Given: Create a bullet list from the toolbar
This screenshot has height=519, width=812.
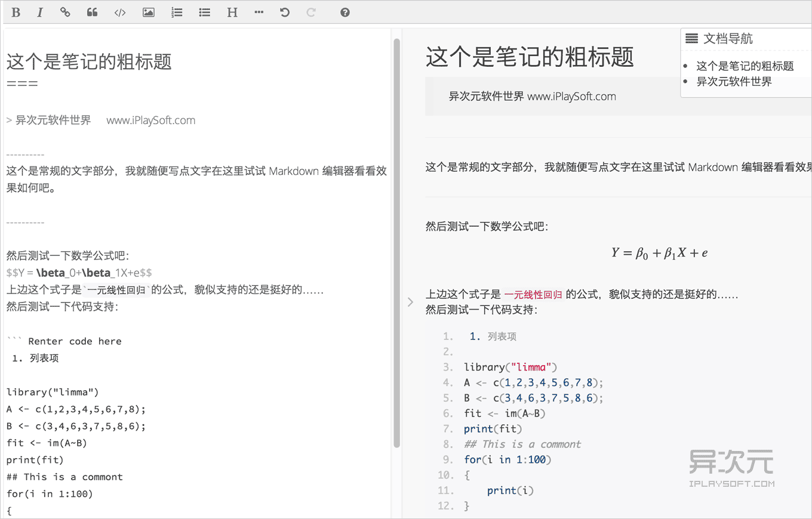Looking at the screenshot, I should click(x=204, y=12).
